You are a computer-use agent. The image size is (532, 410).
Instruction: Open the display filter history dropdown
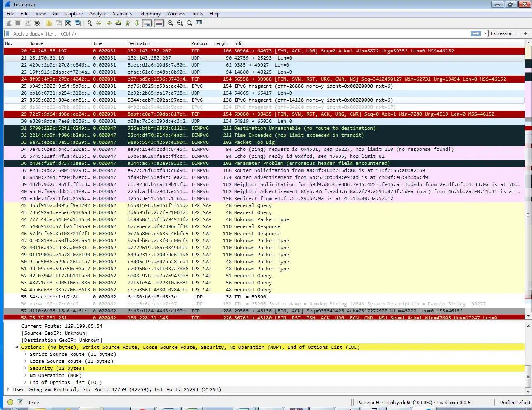pyautogui.click(x=486, y=33)
